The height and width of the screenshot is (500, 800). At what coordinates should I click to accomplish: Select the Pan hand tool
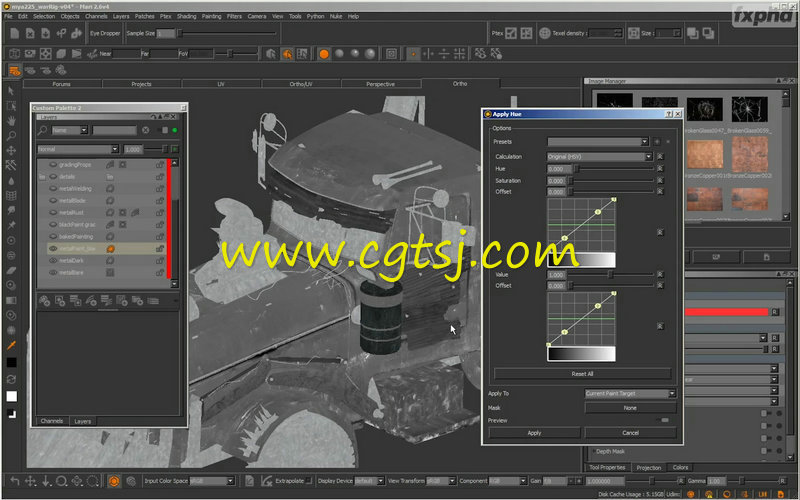(x=11, y=121)
